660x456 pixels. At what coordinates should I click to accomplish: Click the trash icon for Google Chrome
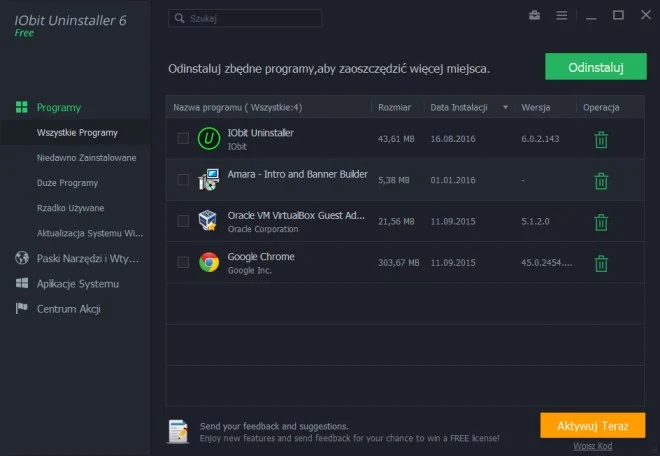(601, 264)
